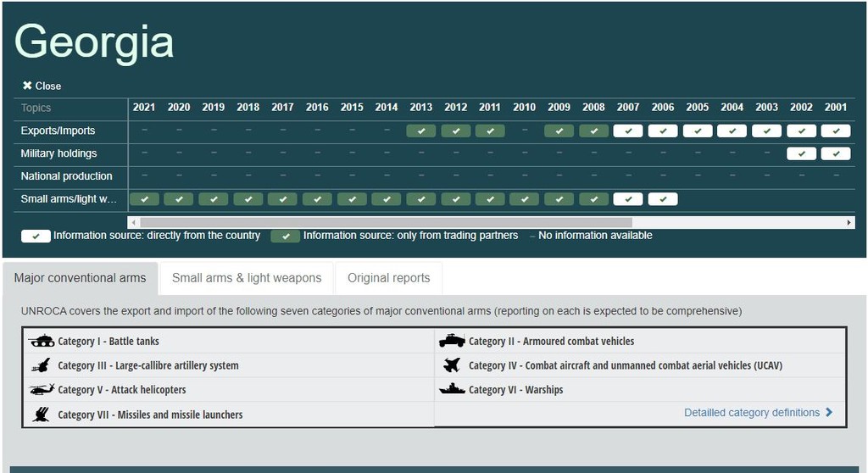Select Small arms checkmark for 2020
868x473 pixels.
pos(179,199)
